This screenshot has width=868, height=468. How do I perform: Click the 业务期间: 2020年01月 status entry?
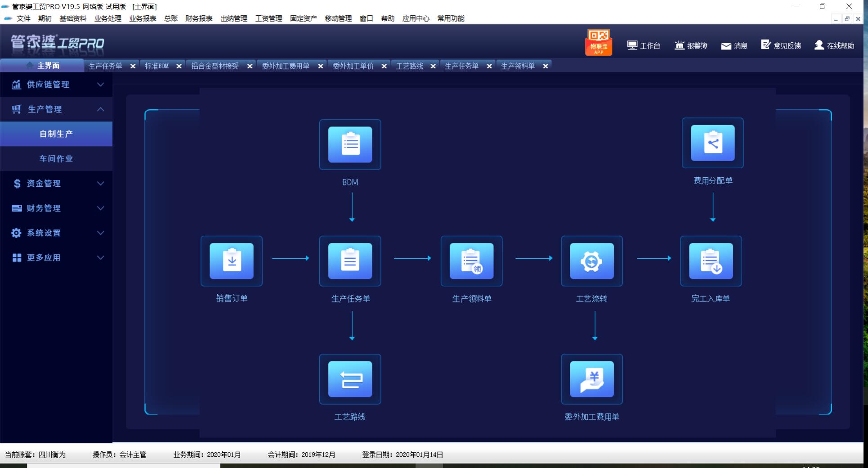click(x=207, y=454)
